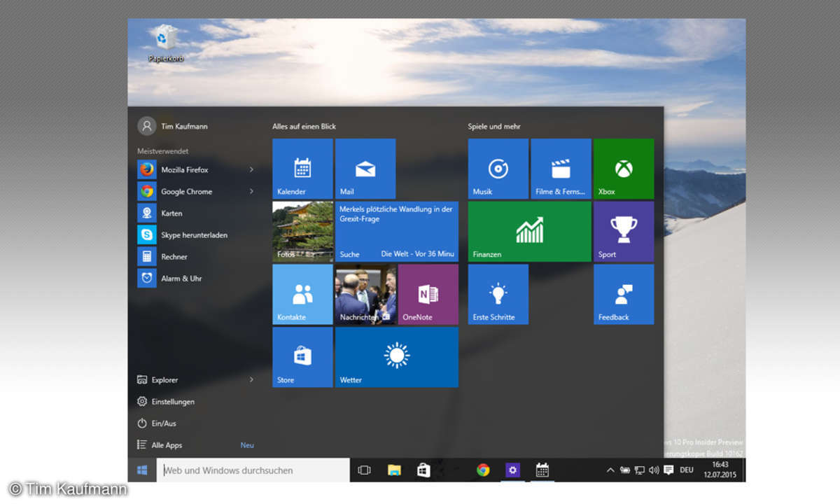
Task: Open Karten from the start menu
Action: (x=197, y=213)
